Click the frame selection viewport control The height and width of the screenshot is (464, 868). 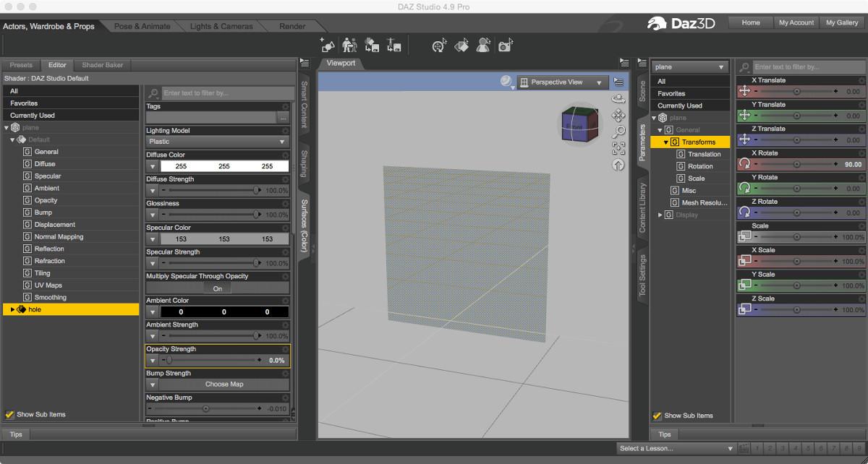pyautogui.click(x=618, y=148)
